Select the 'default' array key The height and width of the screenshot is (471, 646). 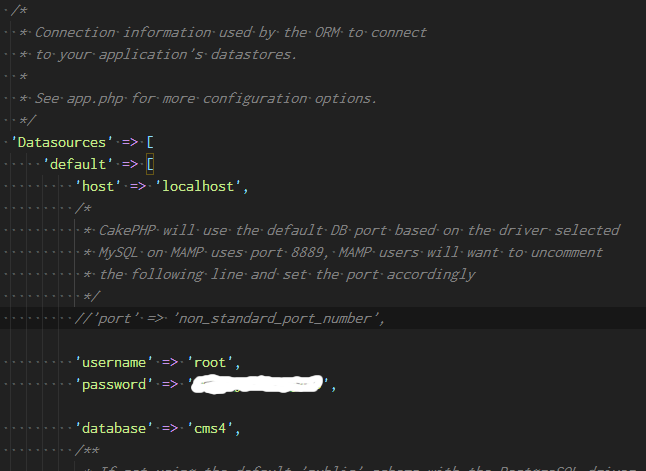point(78,164)
